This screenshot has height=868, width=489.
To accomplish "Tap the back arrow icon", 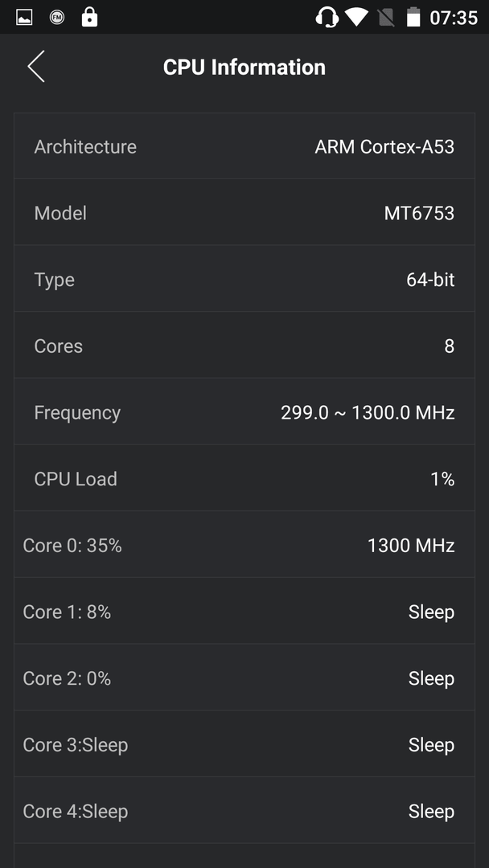I will pyautogui.click(x=36, y=67).
